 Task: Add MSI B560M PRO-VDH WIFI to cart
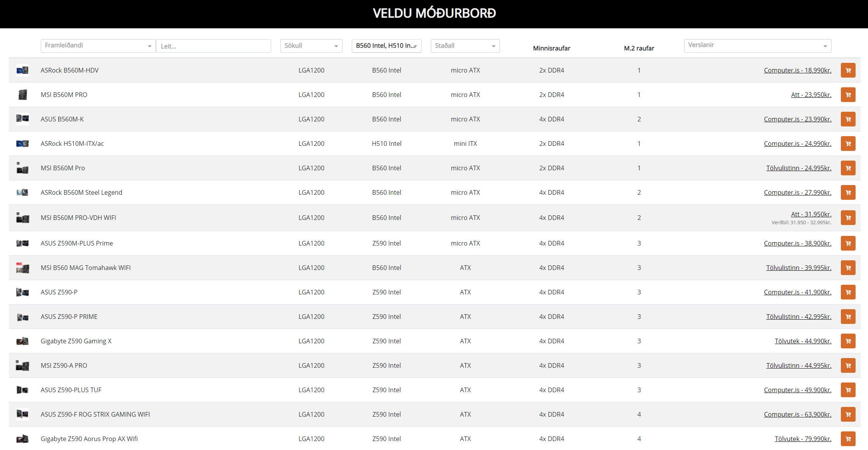coord(848,218)
